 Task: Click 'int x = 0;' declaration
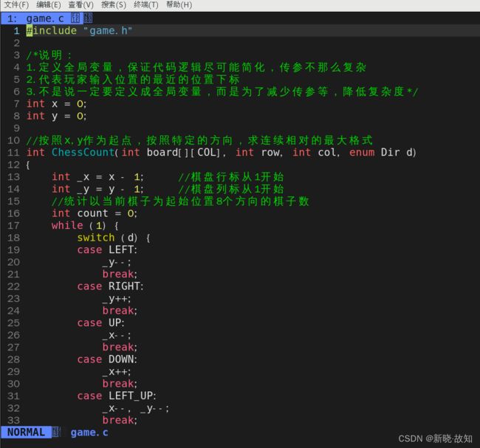[56, 104]
